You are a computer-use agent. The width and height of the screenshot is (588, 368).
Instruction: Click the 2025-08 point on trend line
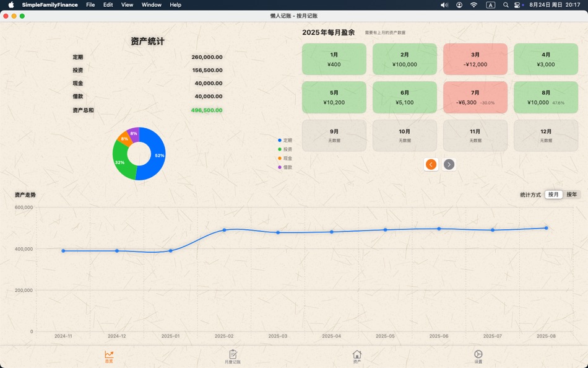(x=545, y=228)
